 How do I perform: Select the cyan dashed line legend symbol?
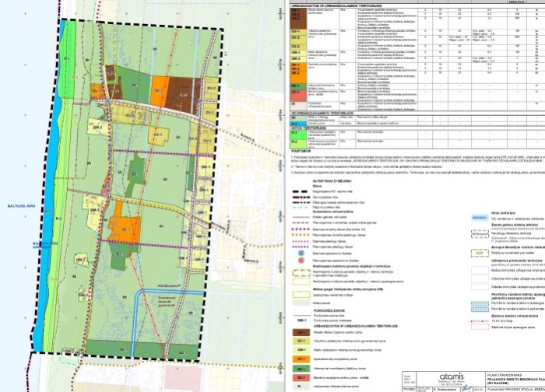[x=301, y=208]
